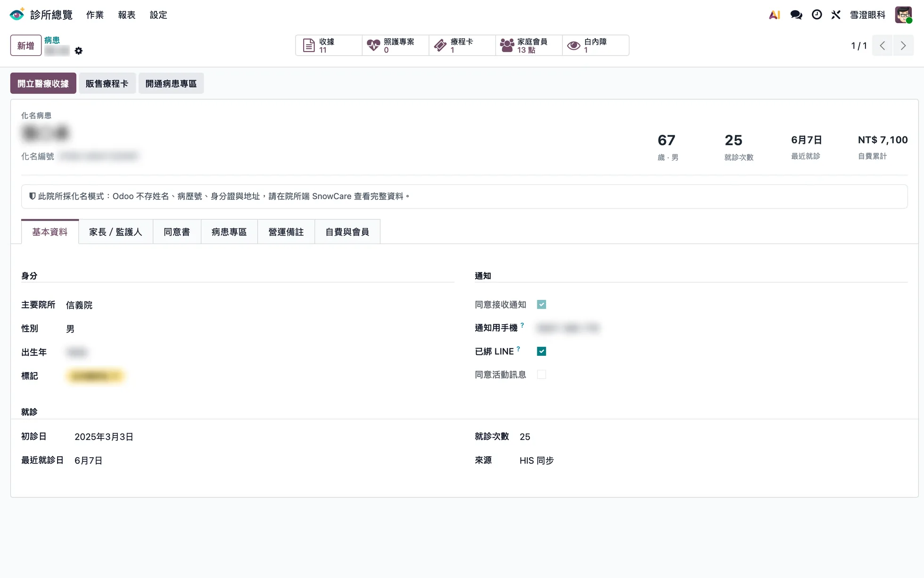This screenshot has height=578, width=924.
Task: Click the eye logo app icon
Action: (17, 15)
